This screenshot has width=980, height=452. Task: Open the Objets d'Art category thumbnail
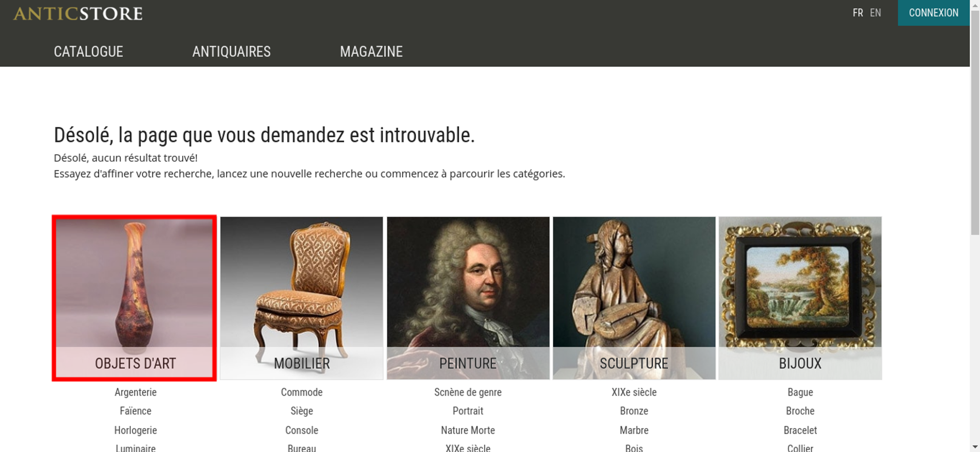click(x=134, y=298)
